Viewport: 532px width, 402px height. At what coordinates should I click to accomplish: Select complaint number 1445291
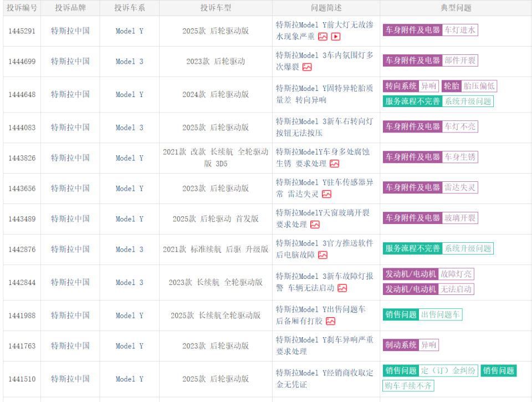point(22,31)
